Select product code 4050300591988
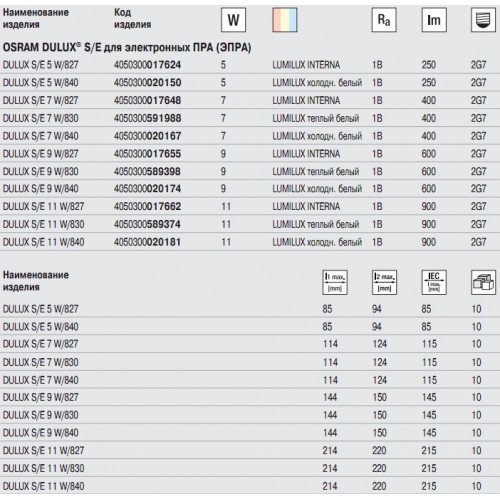Image resolution: width=500 pixels, height=500 pixels. tap(147, 118)
